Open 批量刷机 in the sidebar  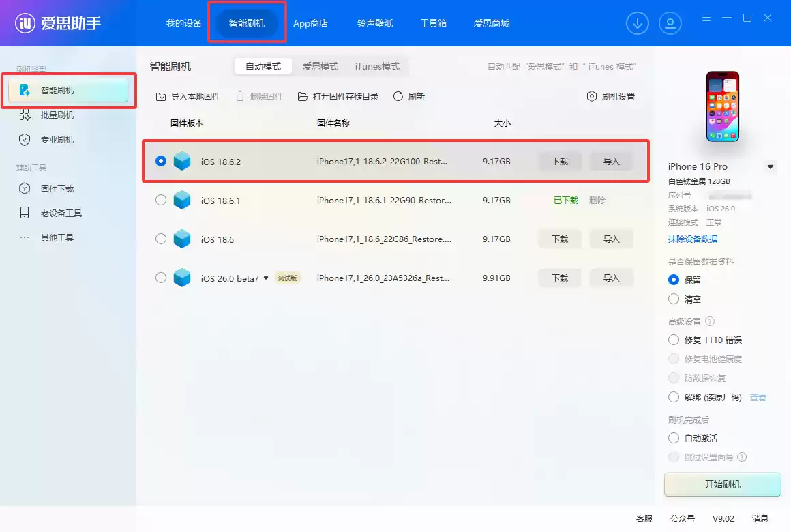coord(57,115)
